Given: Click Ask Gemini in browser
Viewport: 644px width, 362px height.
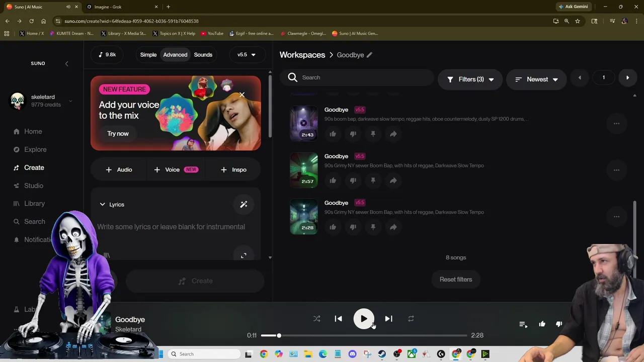Looking at the screenshot, I should (573, 7).
